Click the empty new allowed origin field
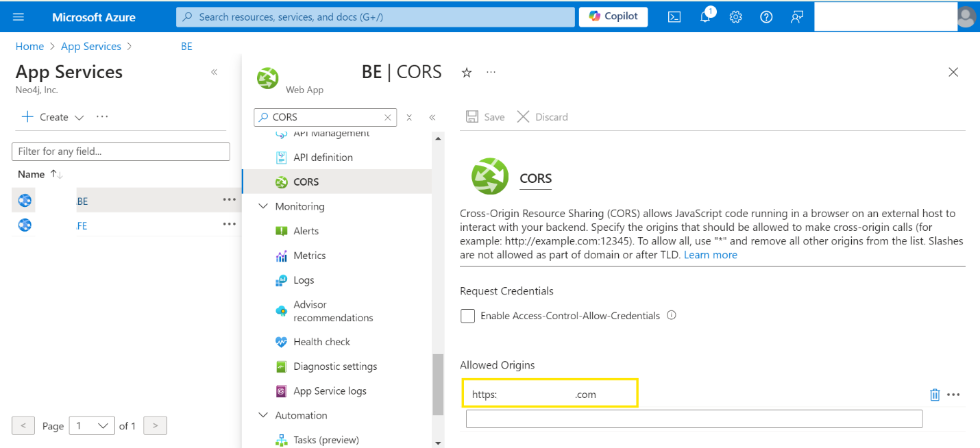Viewport: 980px width, 448px height. tap(694, 419)
